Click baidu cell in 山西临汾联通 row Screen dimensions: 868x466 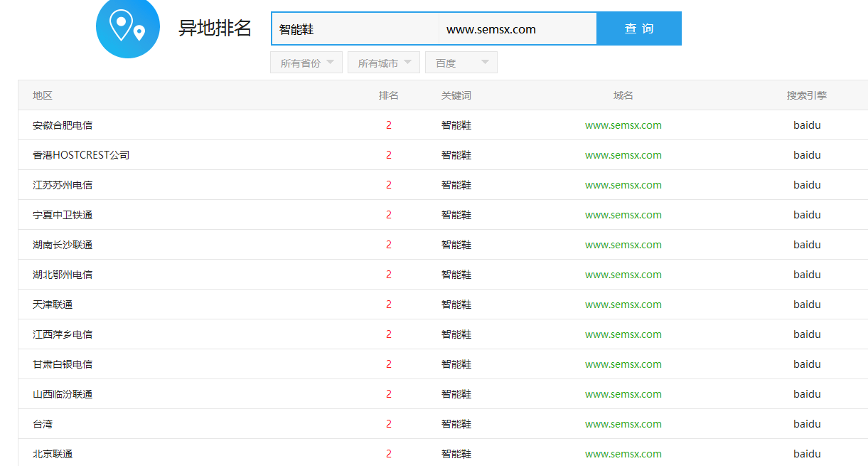(x=807, y=394)
